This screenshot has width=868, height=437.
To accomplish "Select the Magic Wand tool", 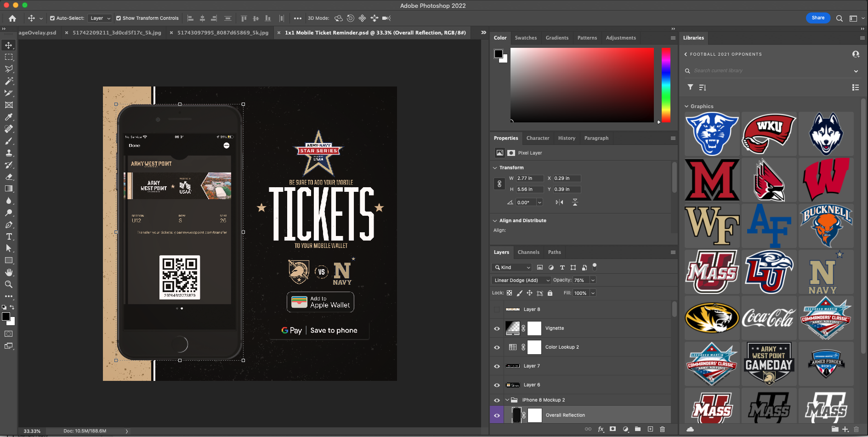I will (9, 81).
